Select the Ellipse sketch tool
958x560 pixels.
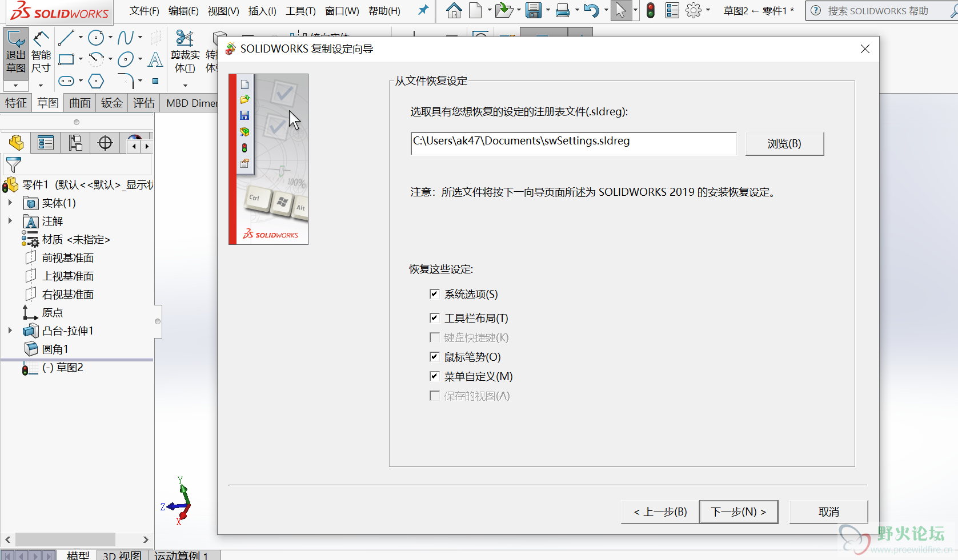pyautogui.click(x=125, y=59)
